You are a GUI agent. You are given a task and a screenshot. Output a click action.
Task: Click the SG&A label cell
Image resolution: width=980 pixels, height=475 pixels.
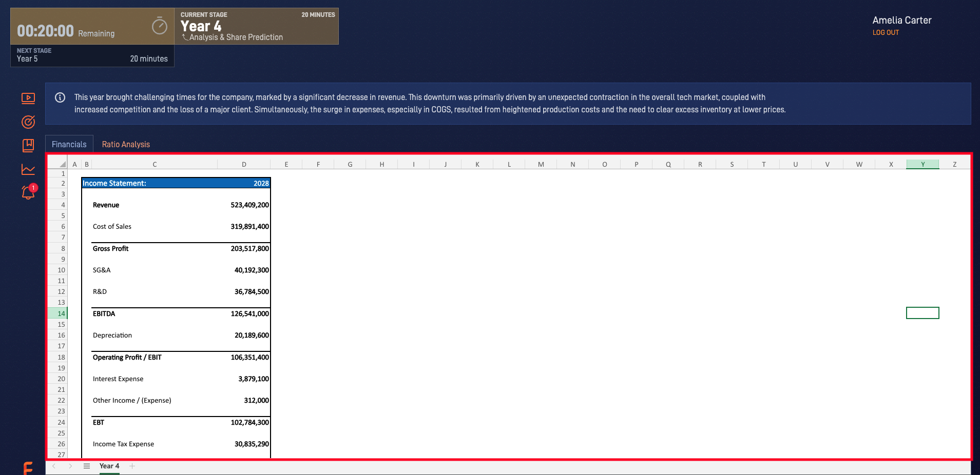coord(102,270)
